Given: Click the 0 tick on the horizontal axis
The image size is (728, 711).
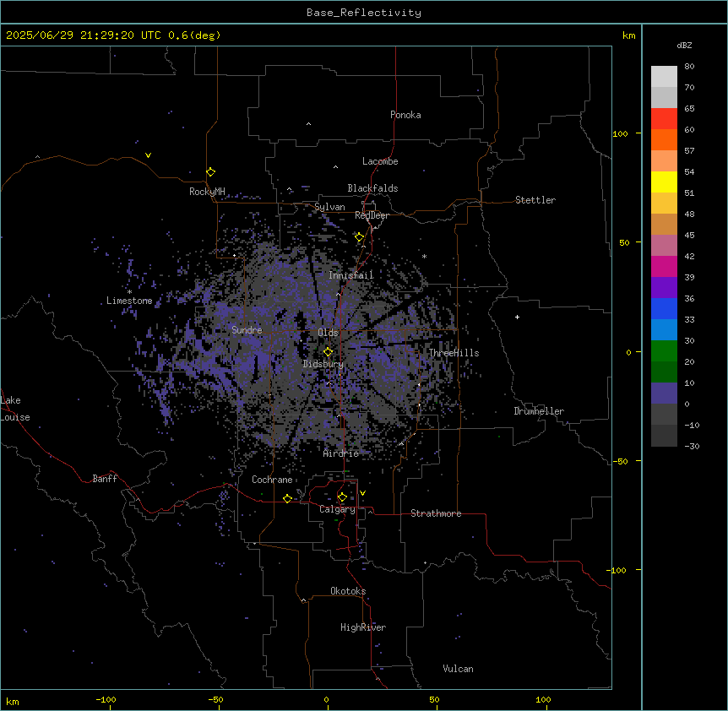Looking at the screenshot, I should [326, 699].
